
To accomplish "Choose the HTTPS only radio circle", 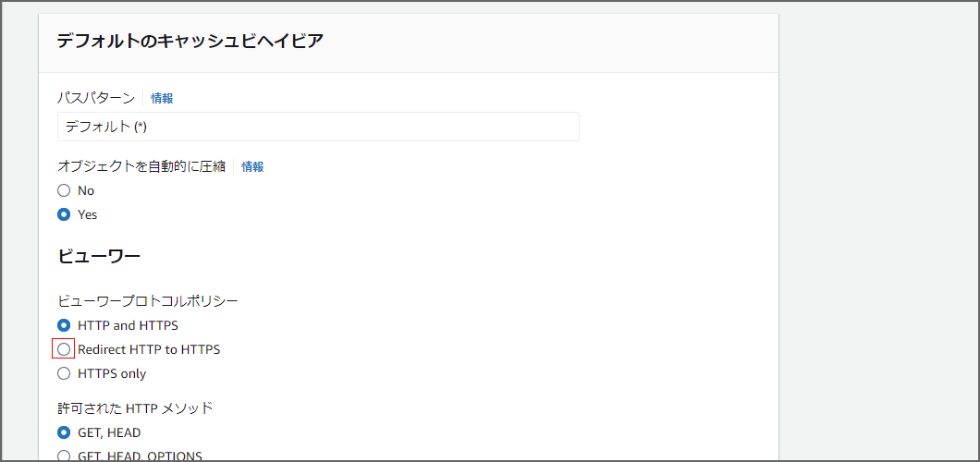I will [x=64, y=374].
